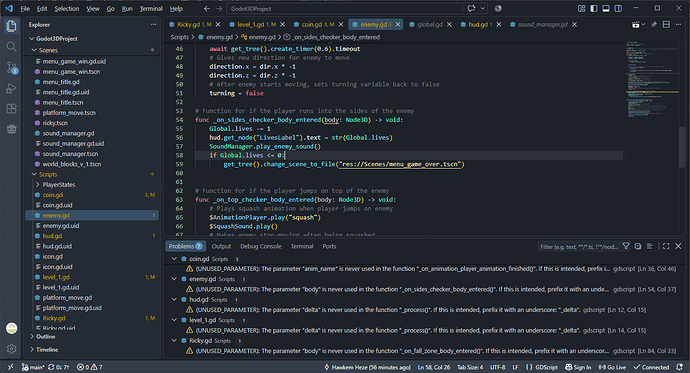Viewport: 690px width, 373px height.
Task: Open the Source Control view
Action: tap(11, 67)
